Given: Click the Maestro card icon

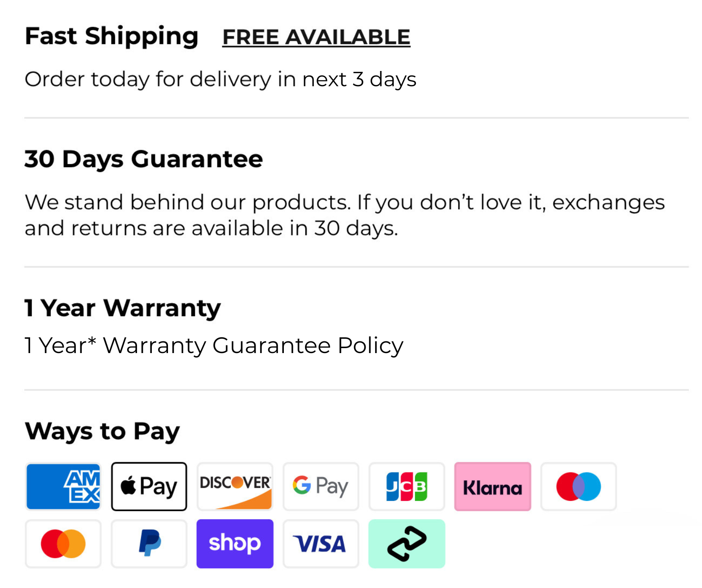Looking at the screenshot, I should [578, 486].
